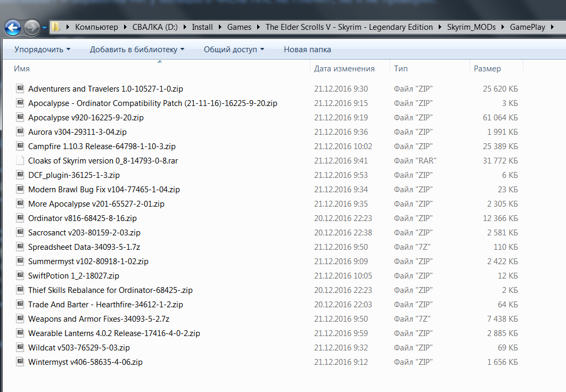
Task: Click the date 20.12.2016 22:38
Action: tap(343, 233)
